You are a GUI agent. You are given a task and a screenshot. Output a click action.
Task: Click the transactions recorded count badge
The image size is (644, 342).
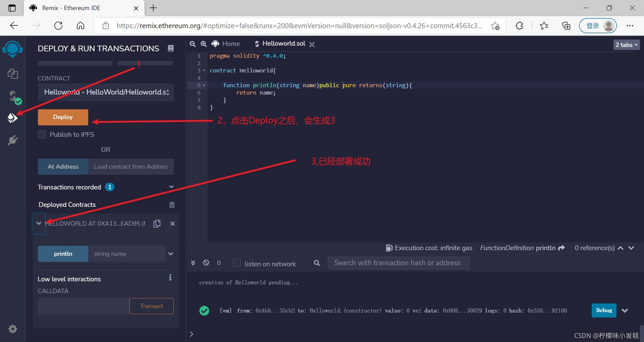click(110, 187)
